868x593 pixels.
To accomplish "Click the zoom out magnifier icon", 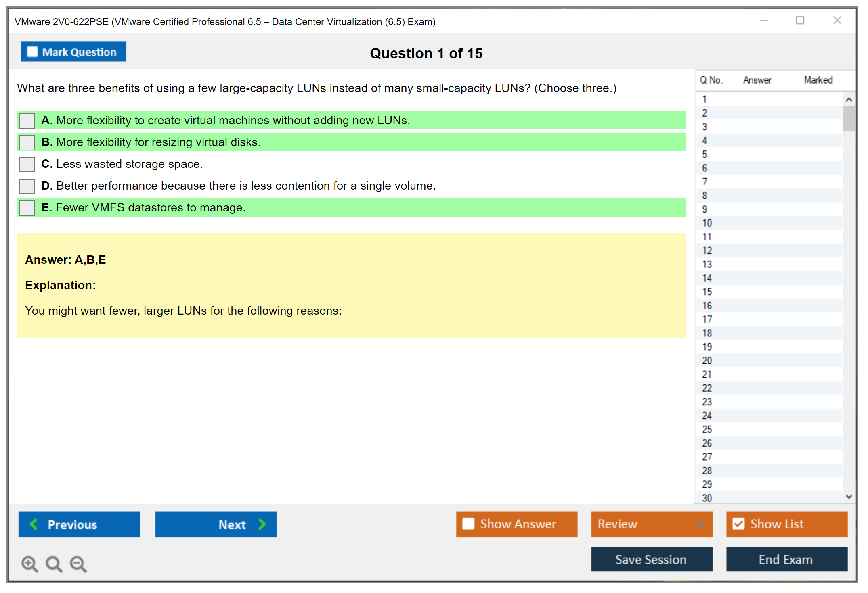I will click(78, 564).
